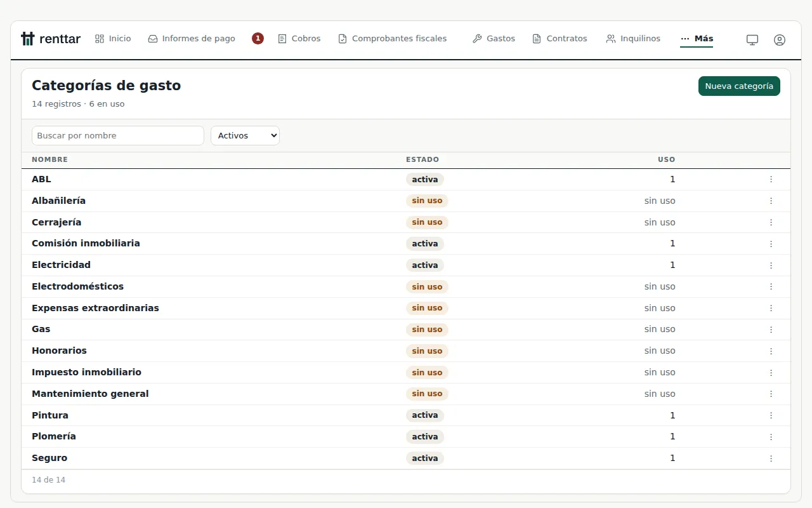Open the user profile icon

pos(780,39)
